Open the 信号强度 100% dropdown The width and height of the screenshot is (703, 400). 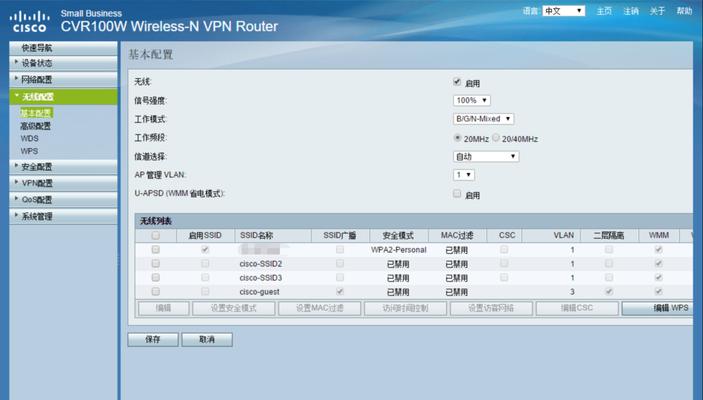pos(472,100)
